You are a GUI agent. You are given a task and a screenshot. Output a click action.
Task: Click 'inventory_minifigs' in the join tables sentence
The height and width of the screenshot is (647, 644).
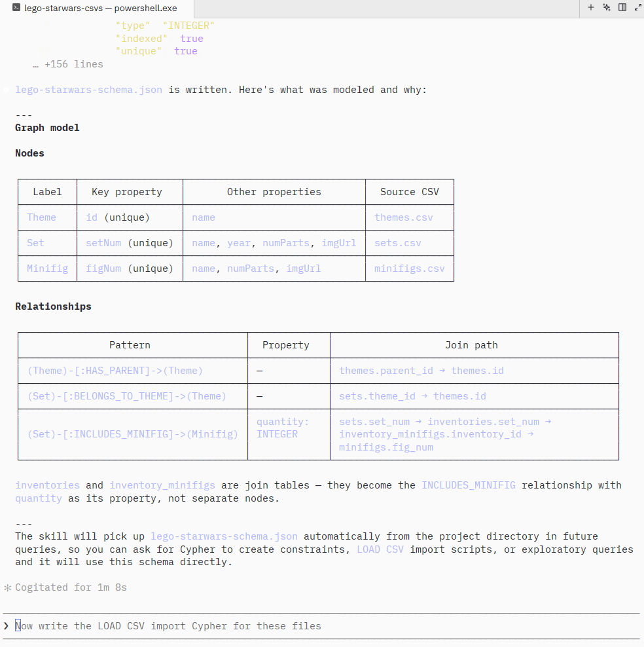(x=162, y=485)
